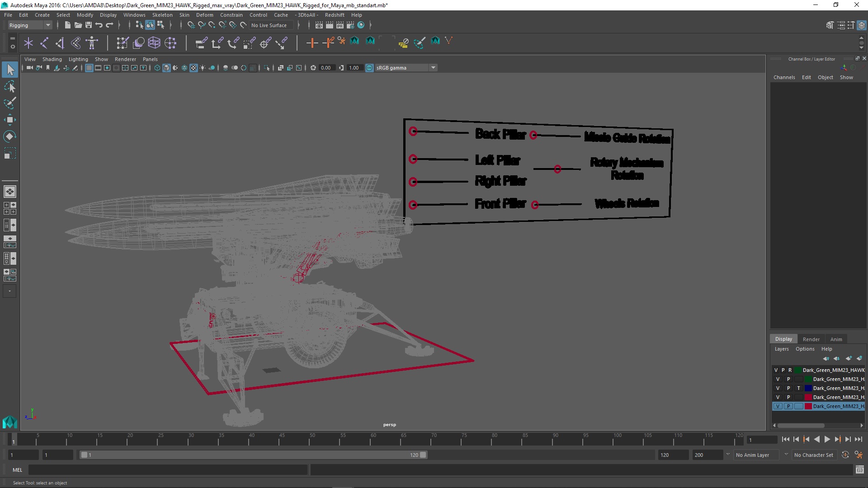Enable snap to grids magnet icon

[191, 25]
